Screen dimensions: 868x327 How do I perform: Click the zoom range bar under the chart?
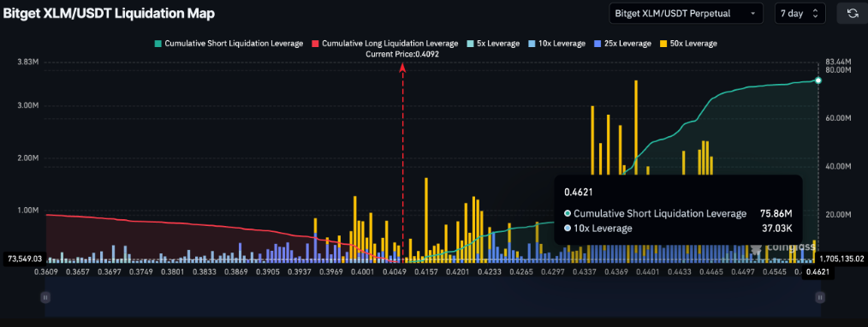(x=432, y=297)
